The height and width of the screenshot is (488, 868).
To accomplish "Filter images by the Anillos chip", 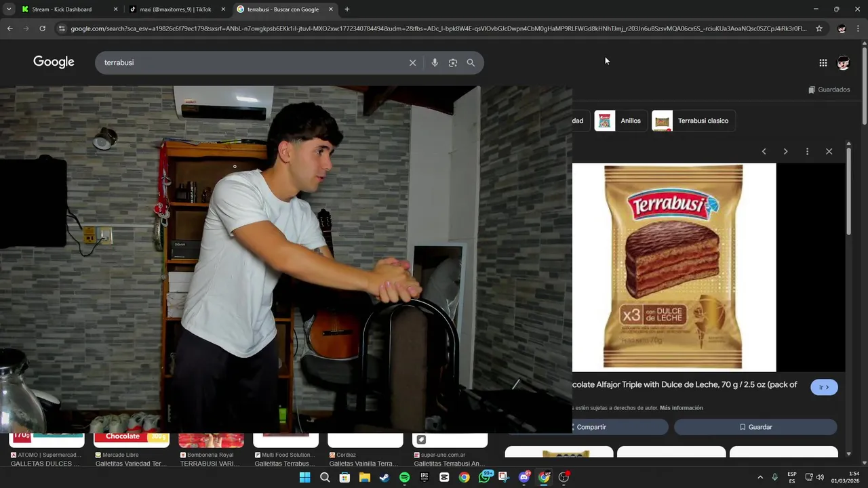I will pos(620,121).
